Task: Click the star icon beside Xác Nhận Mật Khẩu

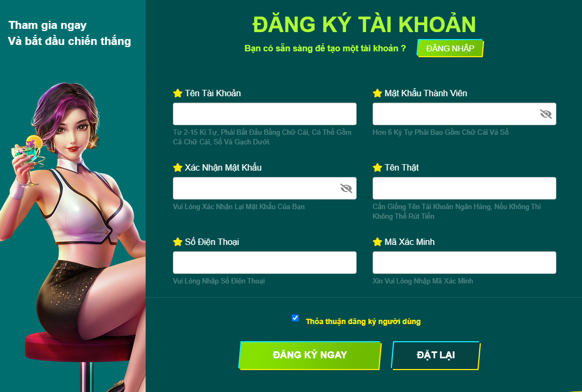Action: [x=178, y=167]
